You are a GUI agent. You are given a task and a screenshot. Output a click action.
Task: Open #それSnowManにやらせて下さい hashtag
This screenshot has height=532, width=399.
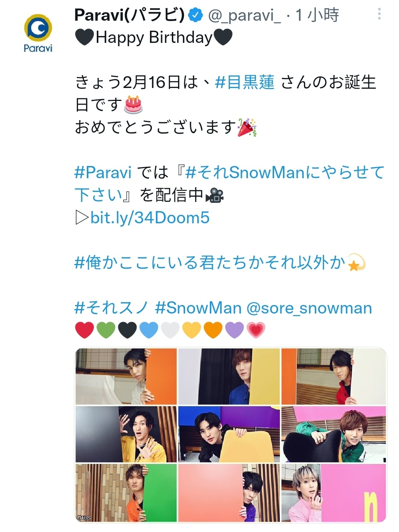tap(229, 184)
